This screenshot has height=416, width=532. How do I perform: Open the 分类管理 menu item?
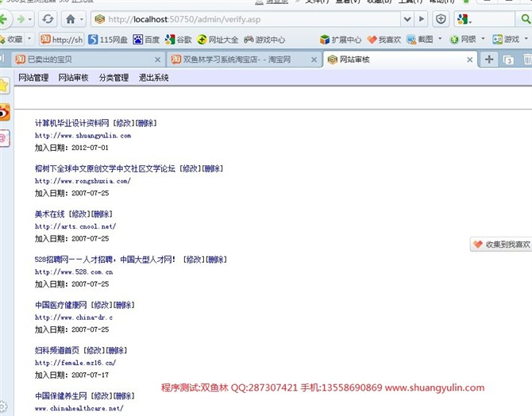[x=114, y=78]
